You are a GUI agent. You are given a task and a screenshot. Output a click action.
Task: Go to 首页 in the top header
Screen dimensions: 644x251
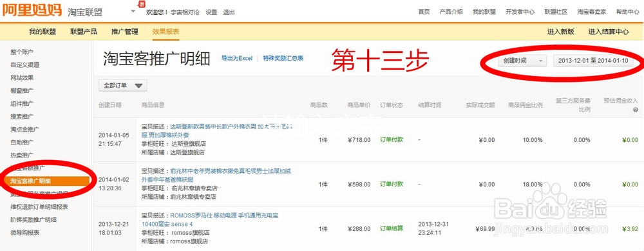424,12
